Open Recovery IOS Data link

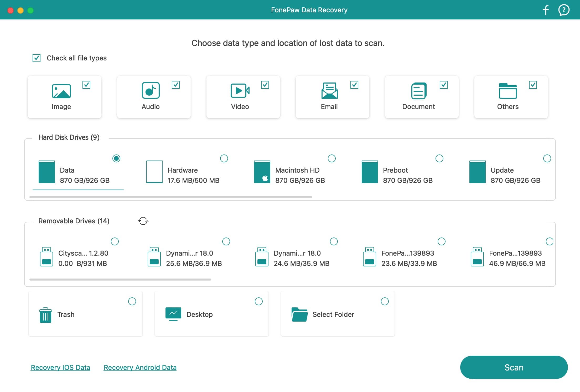coord(60,368)
